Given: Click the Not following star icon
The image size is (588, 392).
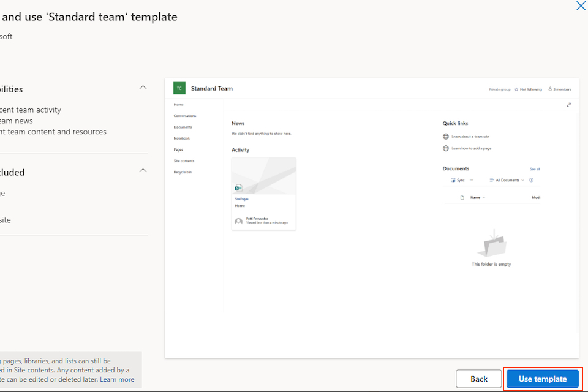Looking at the screenshot, I should click(516, 89).
